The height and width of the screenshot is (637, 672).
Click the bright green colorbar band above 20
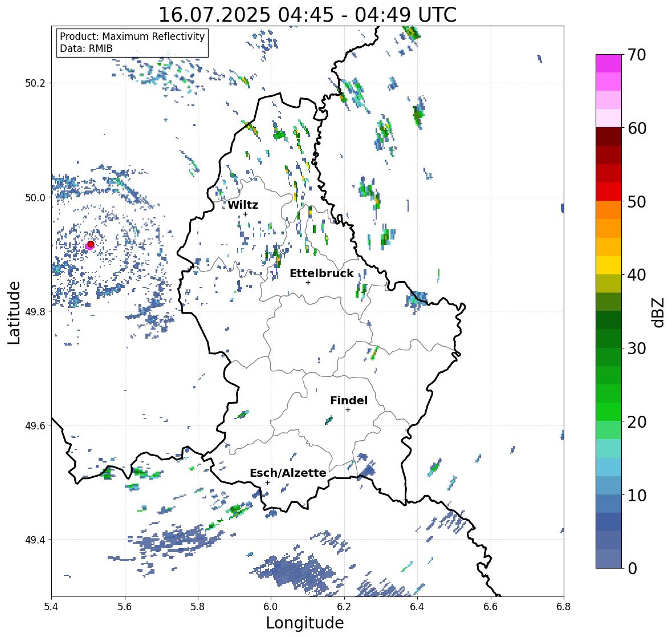609,412
